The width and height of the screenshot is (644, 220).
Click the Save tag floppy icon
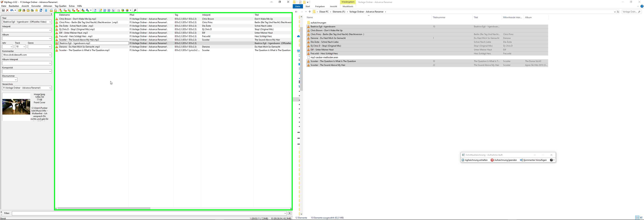3,10
